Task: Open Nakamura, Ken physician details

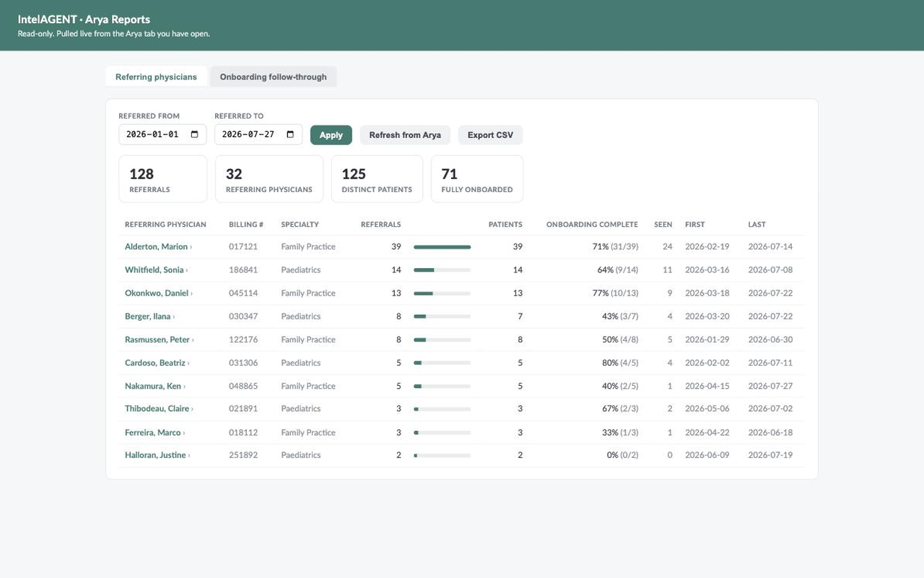Action: point(154,386)
